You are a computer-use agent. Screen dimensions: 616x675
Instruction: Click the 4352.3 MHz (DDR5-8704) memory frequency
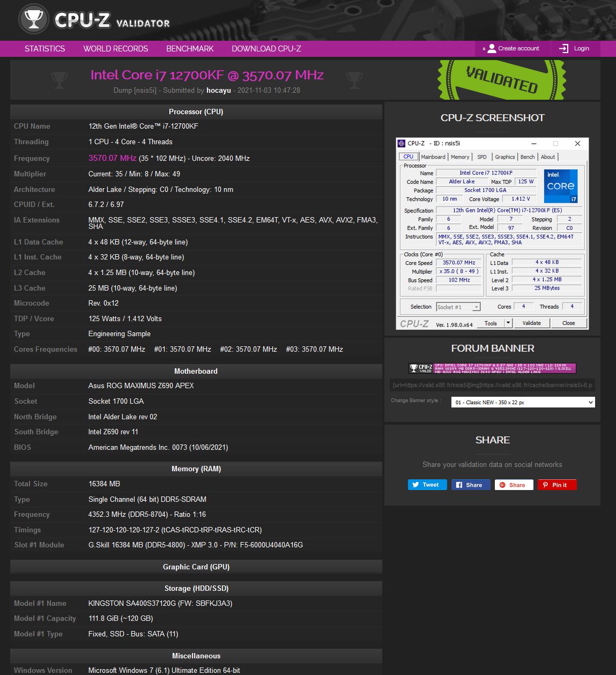(147, 514)
